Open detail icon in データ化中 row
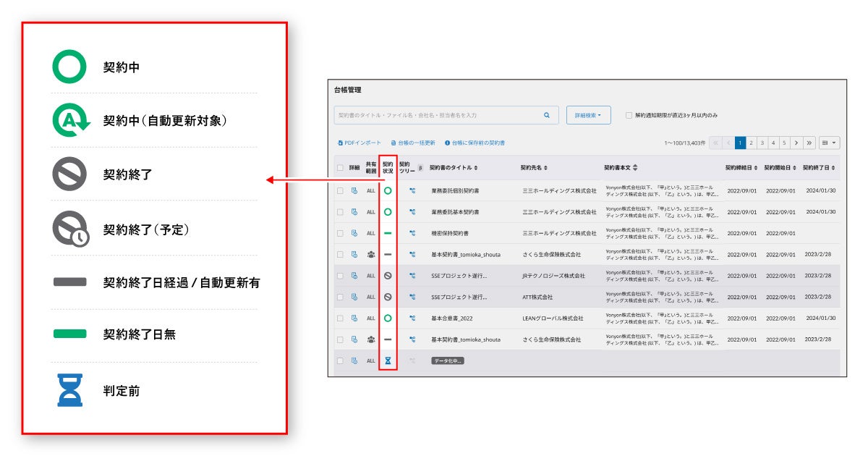This screenshot has width=868, height=456. tap(354, 360)
